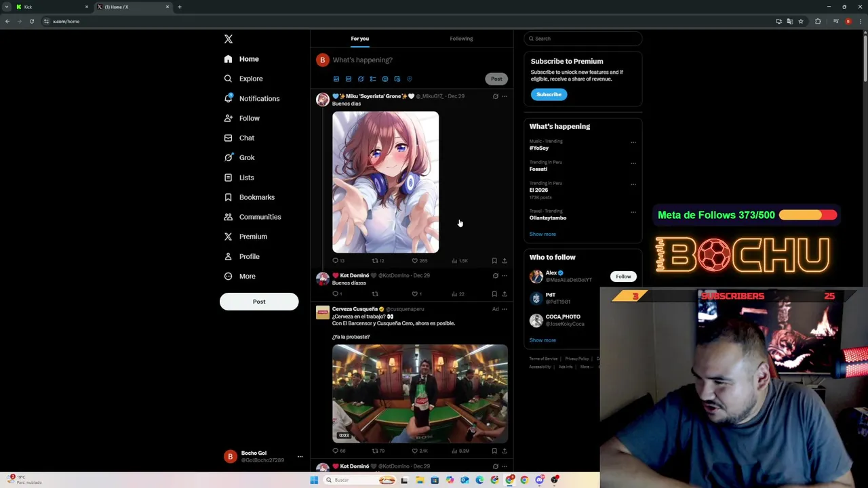Follow Alex in Who to follow
The height and width of the screenshot is (488, 868).
click(623, 277)
